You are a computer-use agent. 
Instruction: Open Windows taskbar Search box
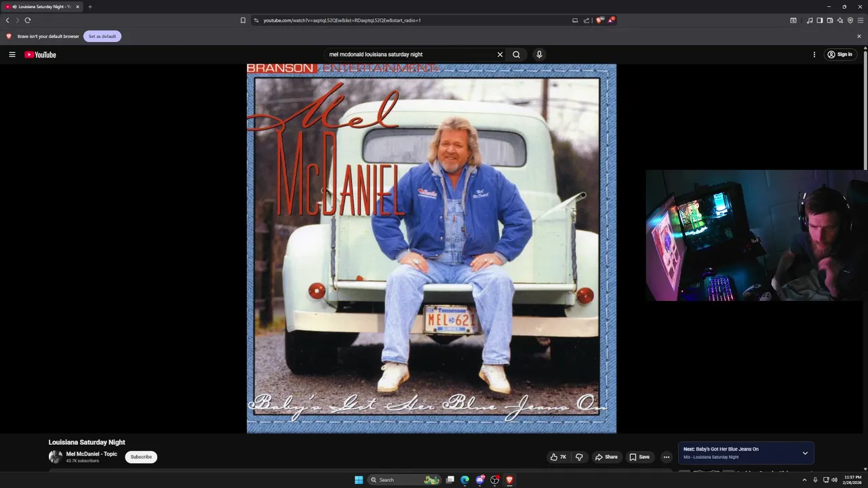coord(404,480)
